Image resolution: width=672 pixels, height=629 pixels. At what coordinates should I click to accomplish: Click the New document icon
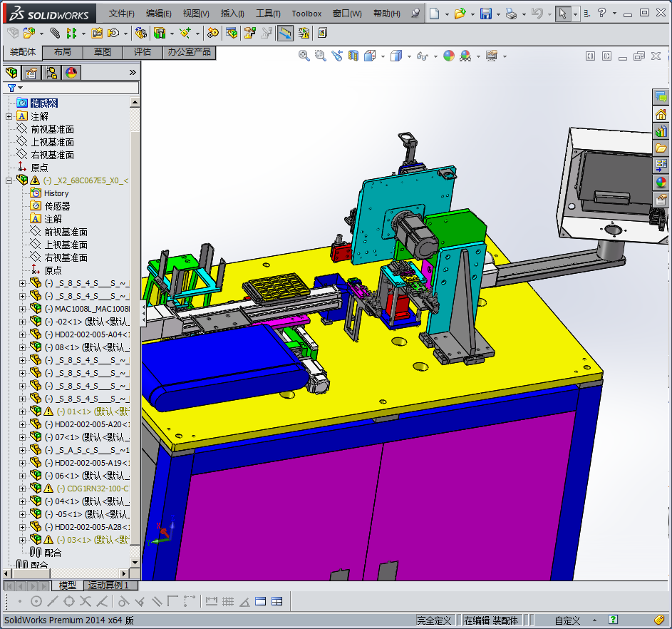click(434, 14)
